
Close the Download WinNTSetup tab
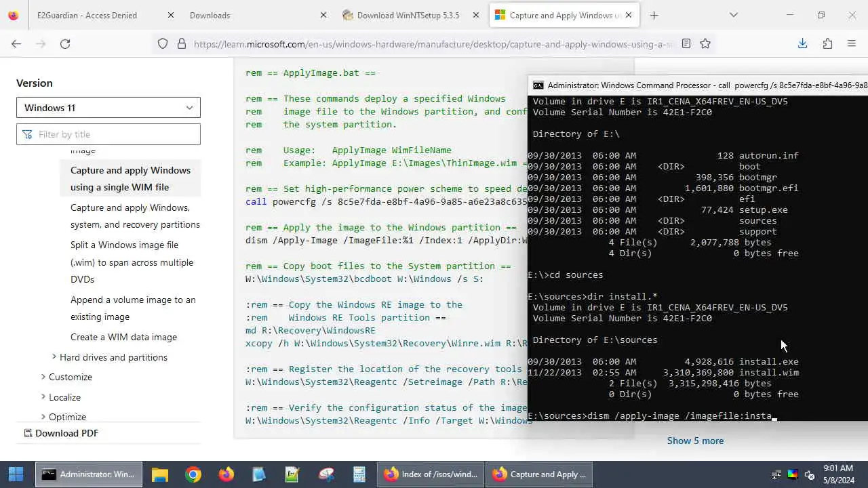[476, 15]
